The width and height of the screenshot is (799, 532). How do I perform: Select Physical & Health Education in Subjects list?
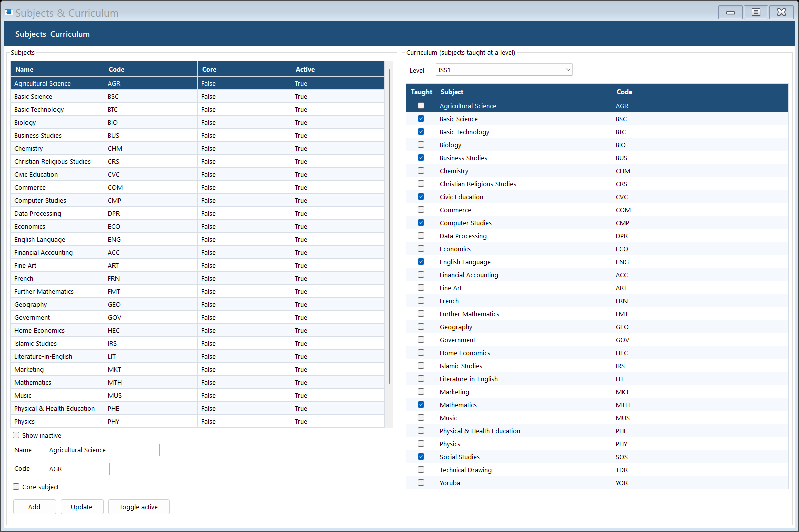197,408
